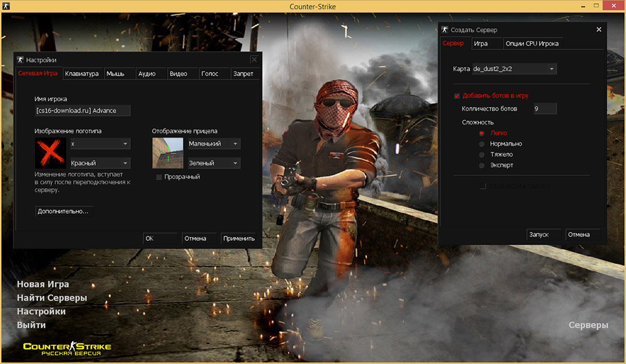Click the Имя игрока name input field
This screenshot has height=364, width=626.
pos(83,111)
